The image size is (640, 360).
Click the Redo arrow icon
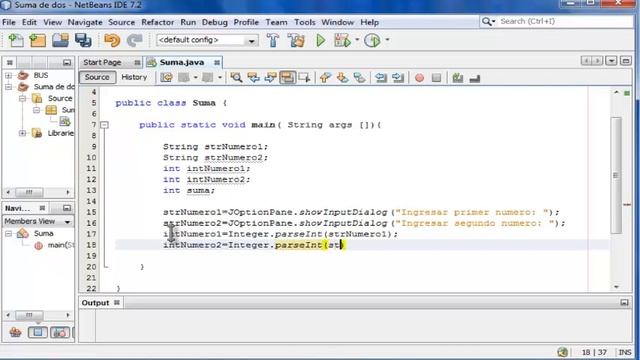click(x=134, y=40)
